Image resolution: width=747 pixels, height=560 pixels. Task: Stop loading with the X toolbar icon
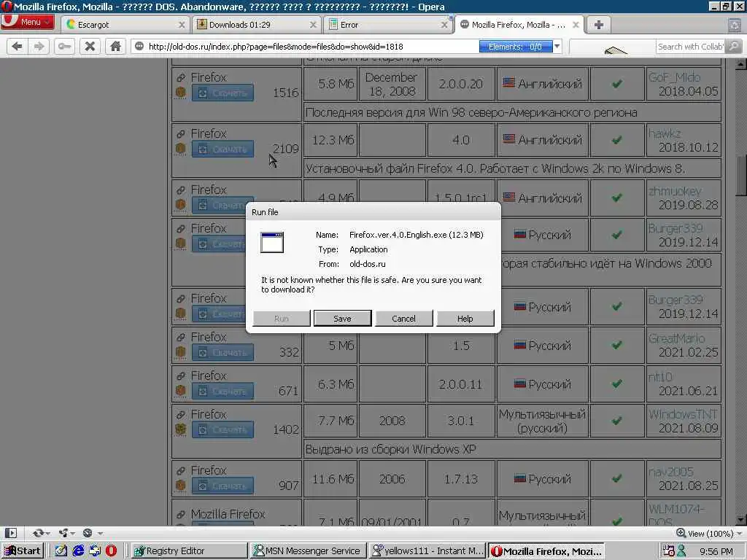(x=90, y=46)
